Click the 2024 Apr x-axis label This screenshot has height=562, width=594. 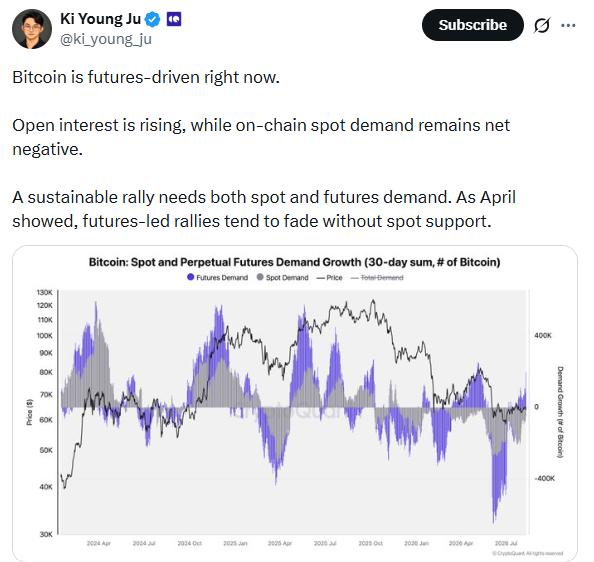click(99, 543)
